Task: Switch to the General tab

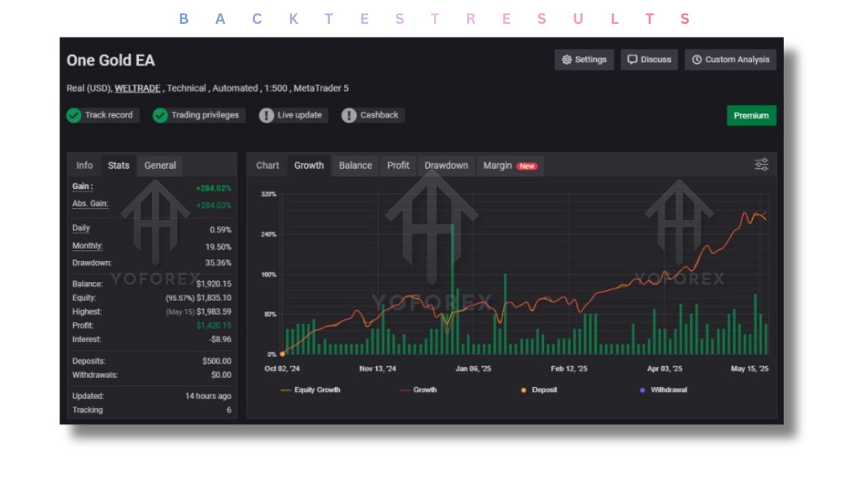Action: 160,165
